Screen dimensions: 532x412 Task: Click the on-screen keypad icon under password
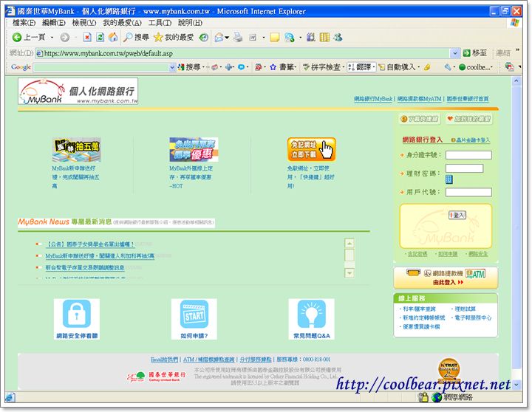(449, 179)
